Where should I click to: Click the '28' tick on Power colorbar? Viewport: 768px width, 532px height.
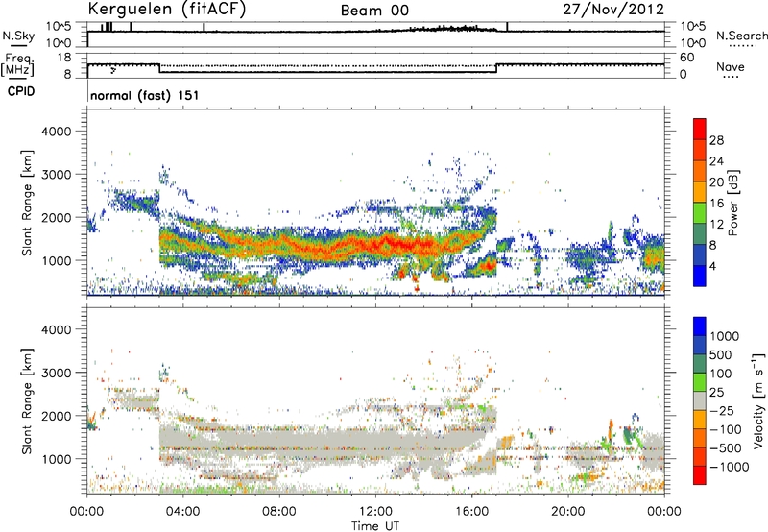coord(716,140)
